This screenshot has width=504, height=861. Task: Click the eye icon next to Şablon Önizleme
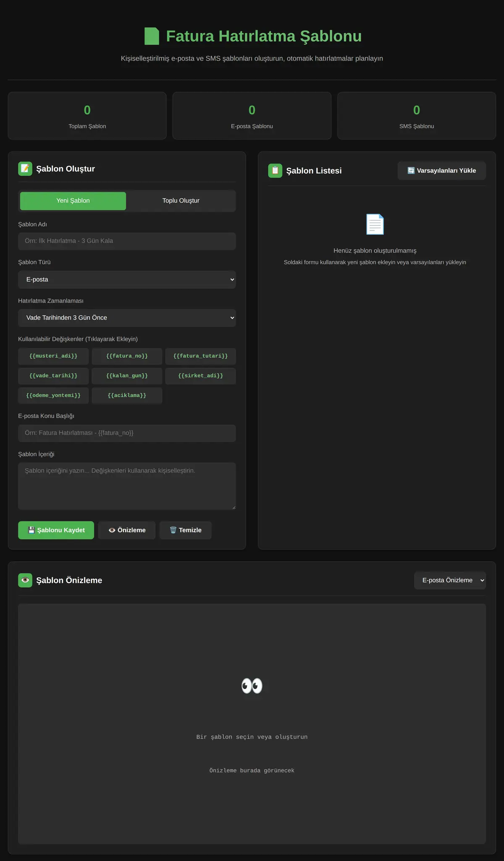click(25, 580)
